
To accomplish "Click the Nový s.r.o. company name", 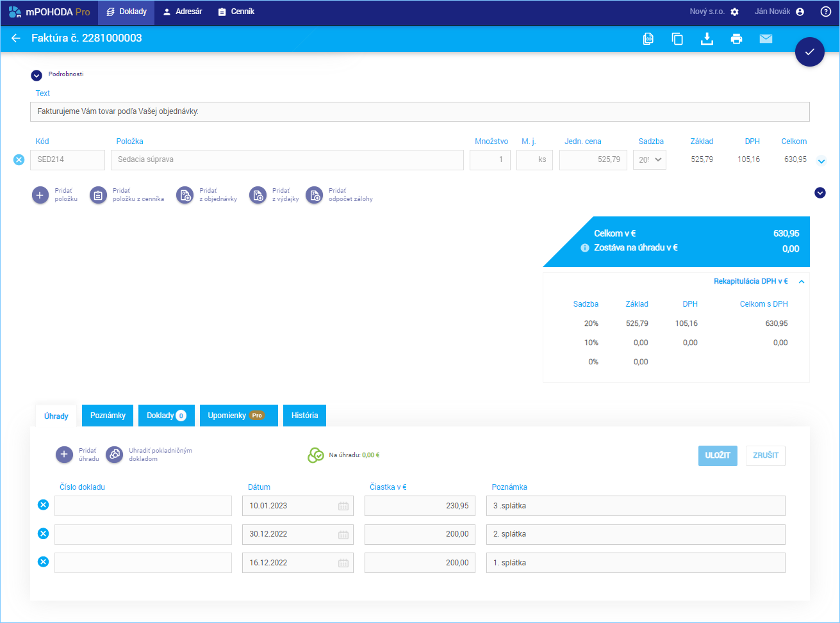I will (x=707, y=12).
